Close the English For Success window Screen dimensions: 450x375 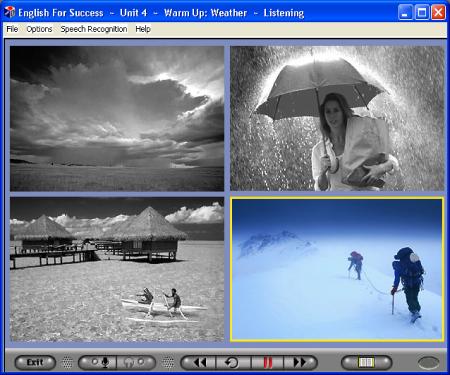pyautogui.click(x=438, y=13)
